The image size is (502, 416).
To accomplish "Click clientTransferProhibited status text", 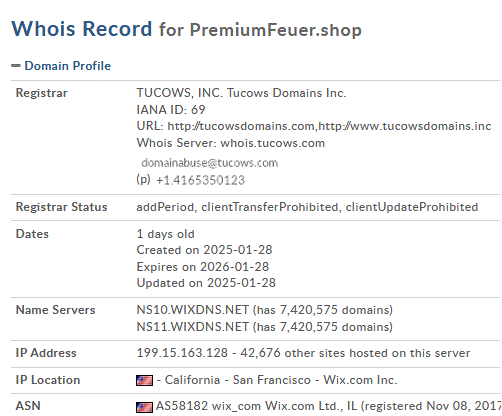I will click(x=270, y=207).
